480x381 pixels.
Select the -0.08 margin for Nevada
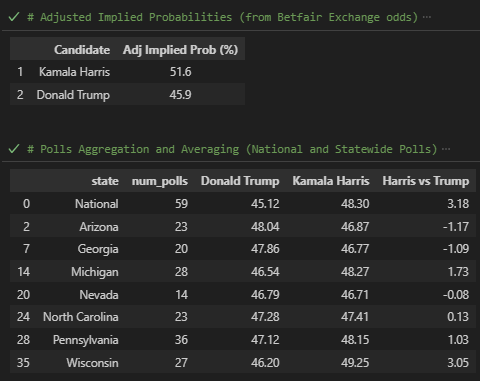coord(456,295)
